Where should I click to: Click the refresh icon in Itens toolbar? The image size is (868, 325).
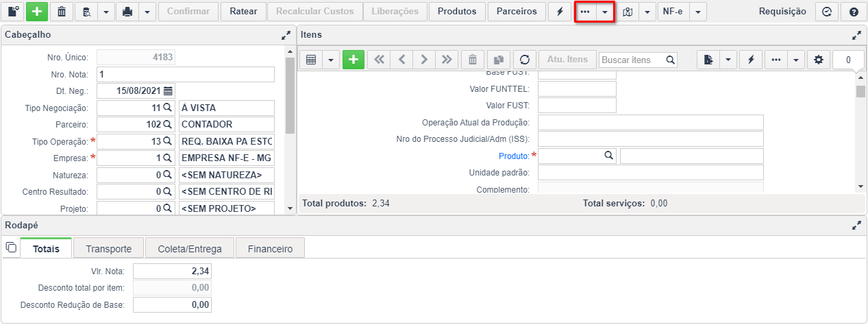coord(525,60)
